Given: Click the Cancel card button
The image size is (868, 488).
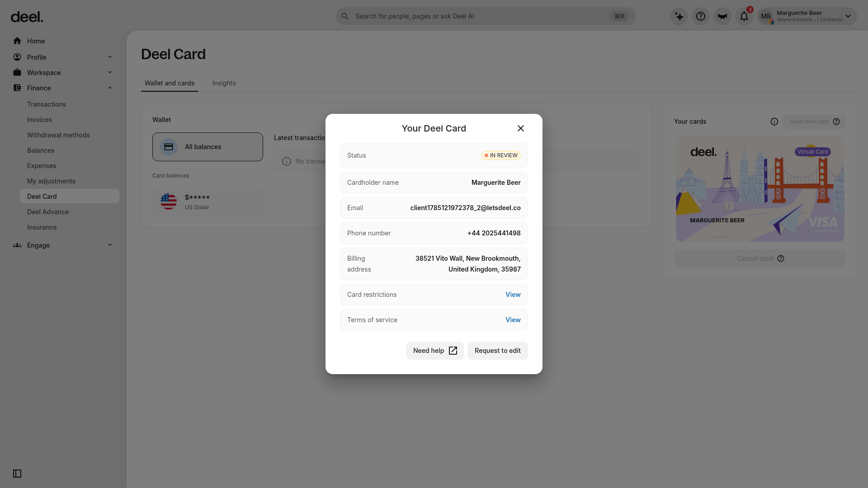Looking at the screenshot, I should point(760,258).
